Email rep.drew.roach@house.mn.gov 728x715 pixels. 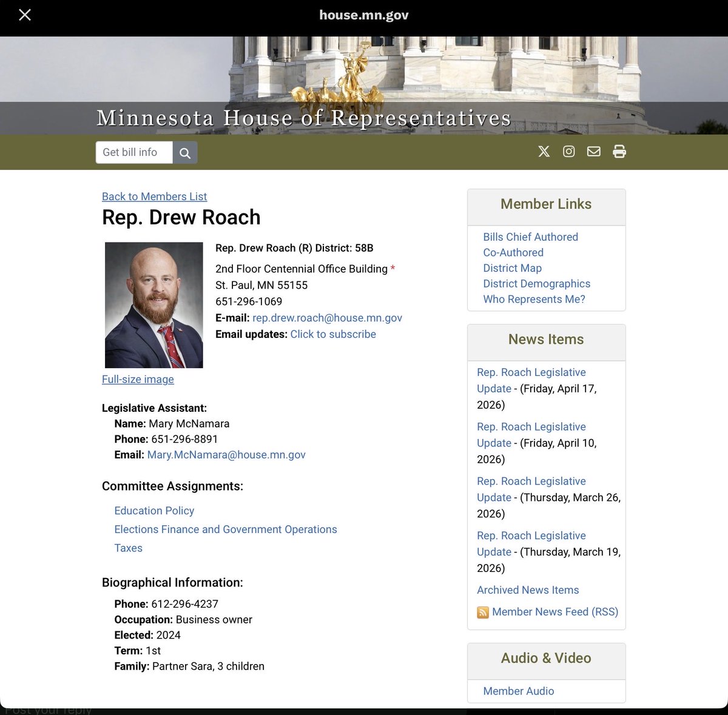[x=327, y=318]
